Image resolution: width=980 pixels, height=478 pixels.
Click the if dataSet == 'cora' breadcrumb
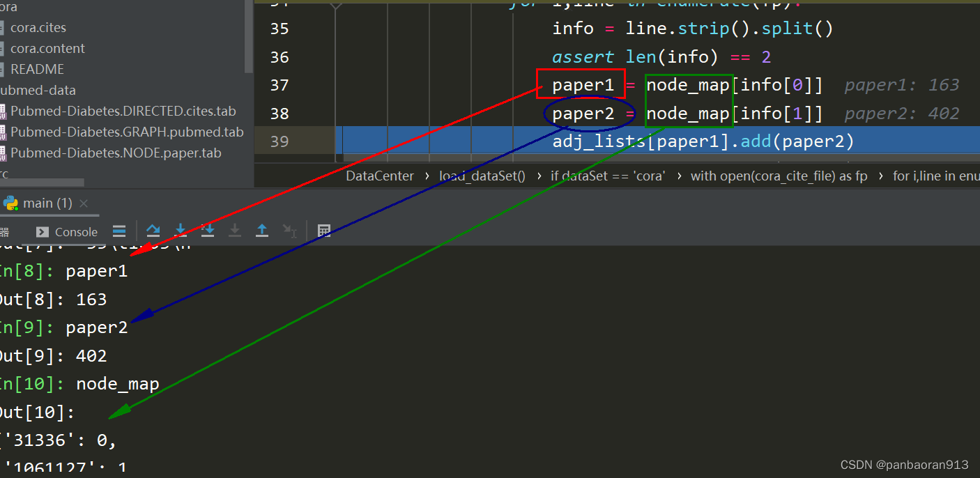click(608, 176)
